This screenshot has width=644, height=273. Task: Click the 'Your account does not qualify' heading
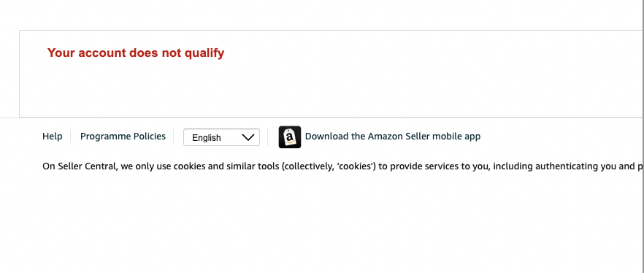point(136,53)
